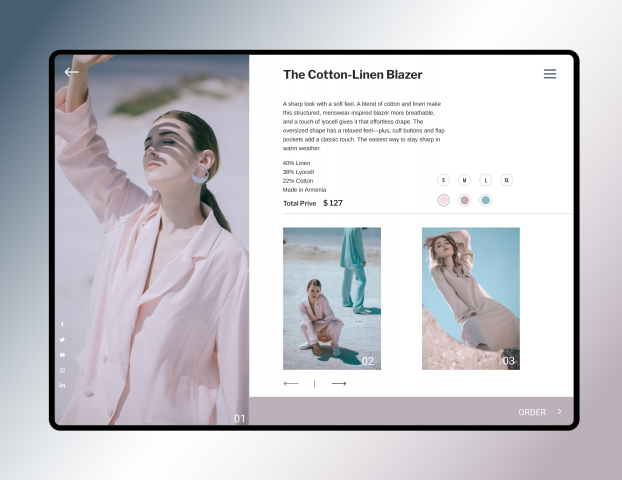622x480 pixels.
Task: Click the ORDER button
Action: [x=532, y=413]
